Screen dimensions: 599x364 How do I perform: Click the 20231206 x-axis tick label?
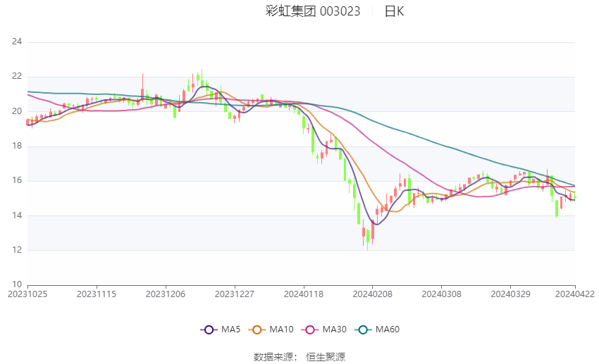[x=166, y=294]
